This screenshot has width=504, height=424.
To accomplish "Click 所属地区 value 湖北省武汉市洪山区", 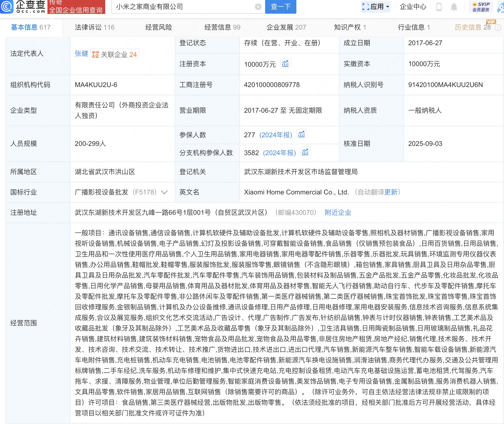I will pos(105,172).
